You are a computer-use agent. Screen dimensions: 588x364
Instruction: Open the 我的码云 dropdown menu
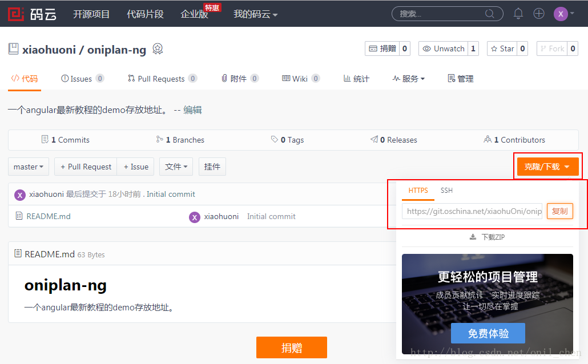(255, 14)
